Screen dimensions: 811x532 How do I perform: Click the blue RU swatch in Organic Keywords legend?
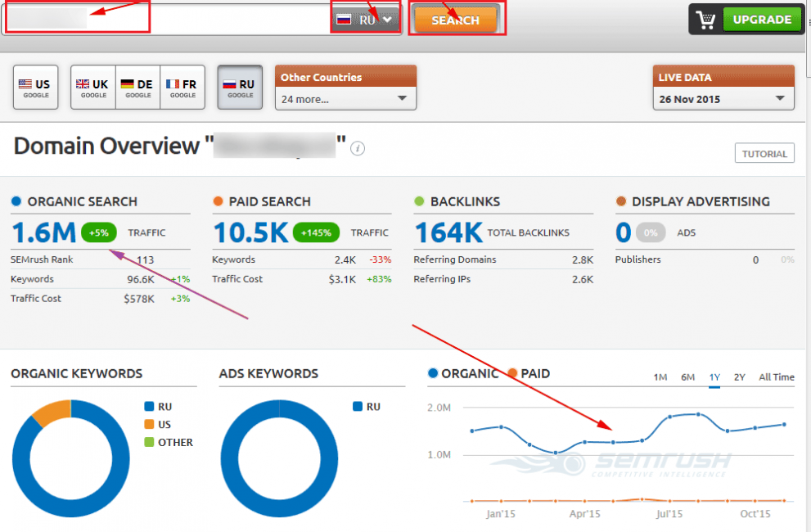coord(150,406)
